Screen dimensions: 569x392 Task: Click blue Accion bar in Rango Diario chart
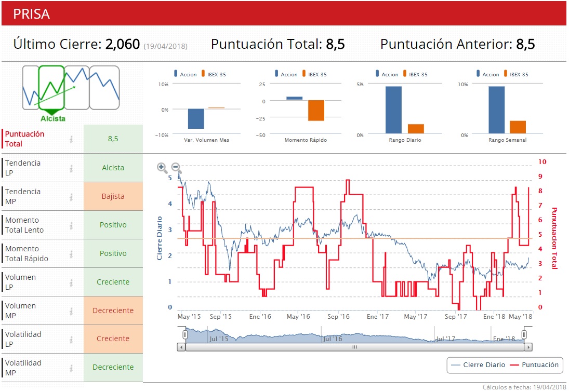pyautogui.click(x=393, y=110)
